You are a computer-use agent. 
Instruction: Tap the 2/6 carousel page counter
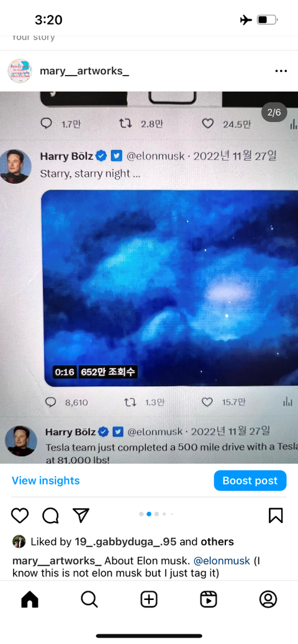tap(274, 112)
